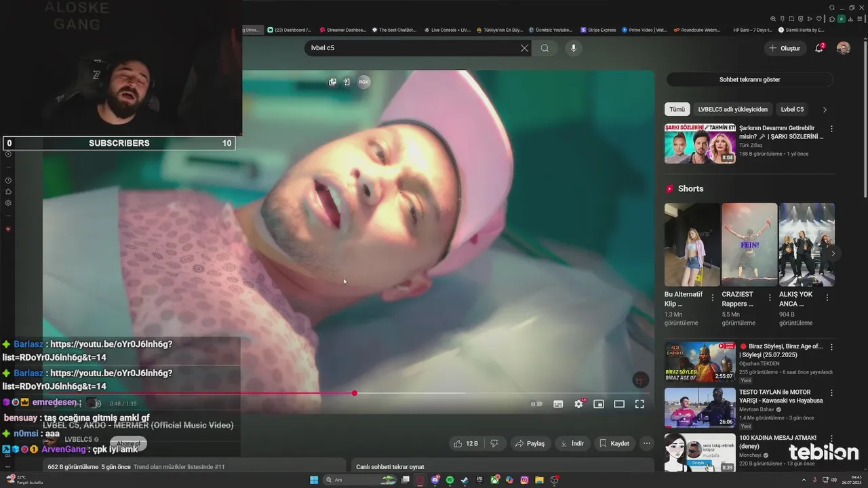This screenshot has height=488, width=868.
Task: Toggle theater mode on the player
Action: pos(619,404)
